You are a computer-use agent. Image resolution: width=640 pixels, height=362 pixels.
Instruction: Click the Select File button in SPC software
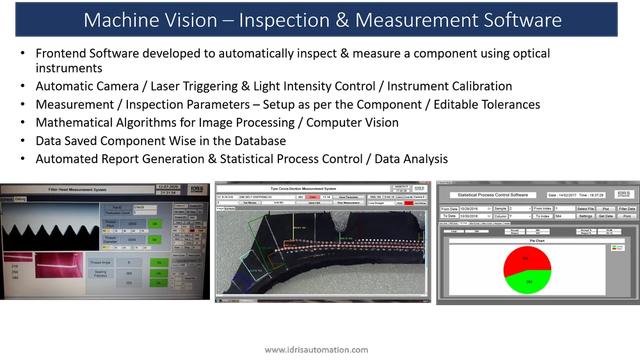pos(586,209)
